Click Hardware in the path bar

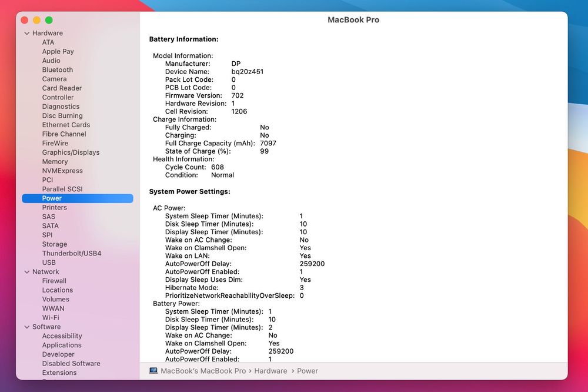[x=270, y=371]
